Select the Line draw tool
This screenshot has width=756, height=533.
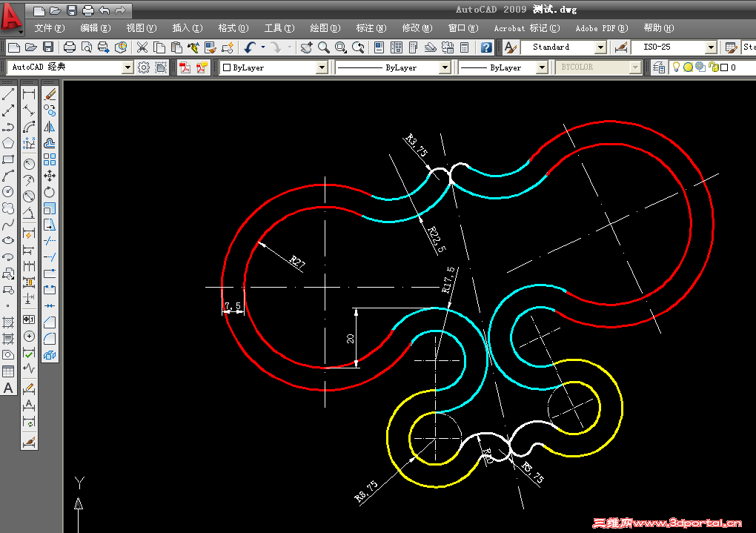(8, 94)
